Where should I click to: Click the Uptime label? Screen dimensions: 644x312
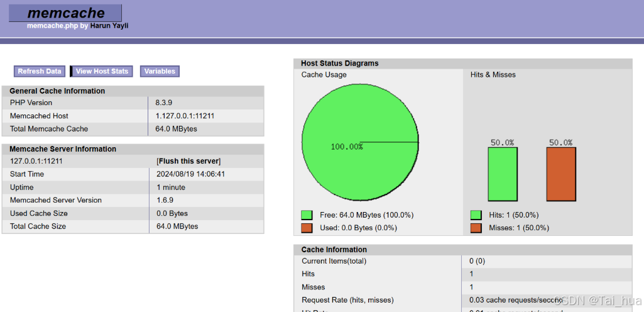[22, 187]
